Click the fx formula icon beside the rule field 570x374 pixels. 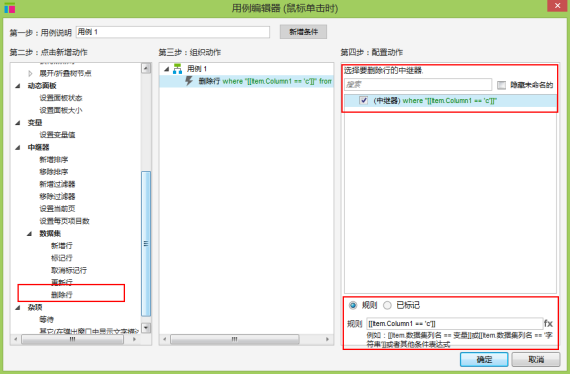pos(548,323)
